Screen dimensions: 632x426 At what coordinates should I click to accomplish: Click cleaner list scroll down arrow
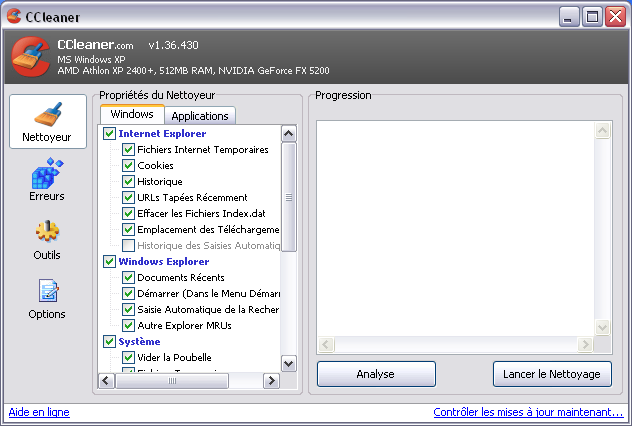tap(289, 364)
